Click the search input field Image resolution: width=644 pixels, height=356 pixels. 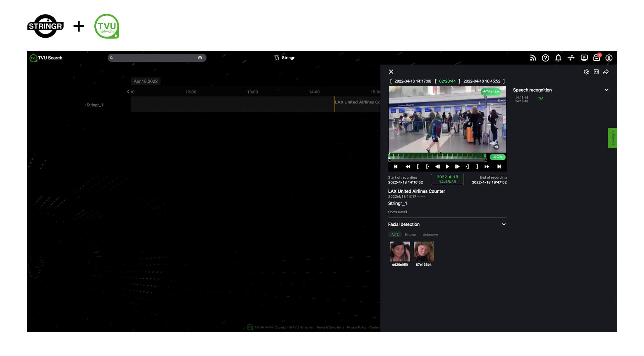click(157, 58)
